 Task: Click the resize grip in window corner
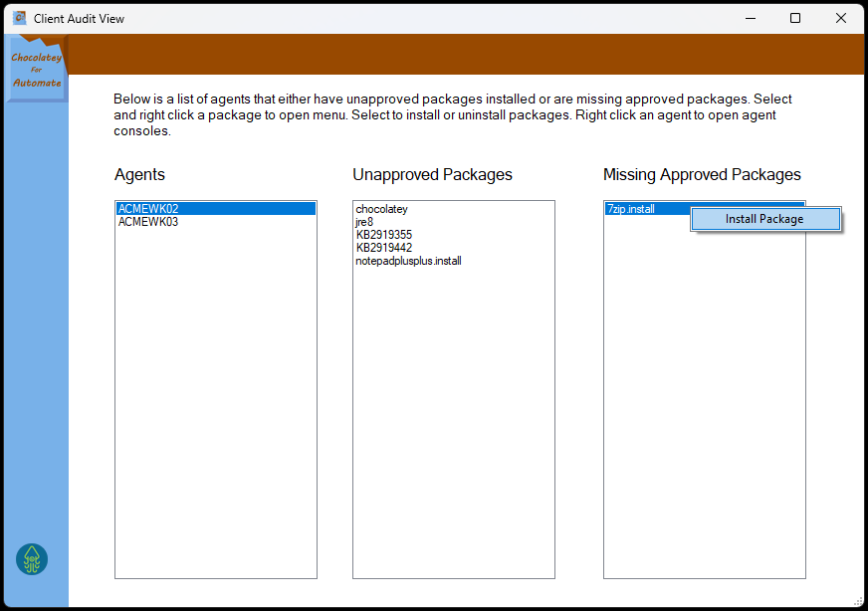859,603
